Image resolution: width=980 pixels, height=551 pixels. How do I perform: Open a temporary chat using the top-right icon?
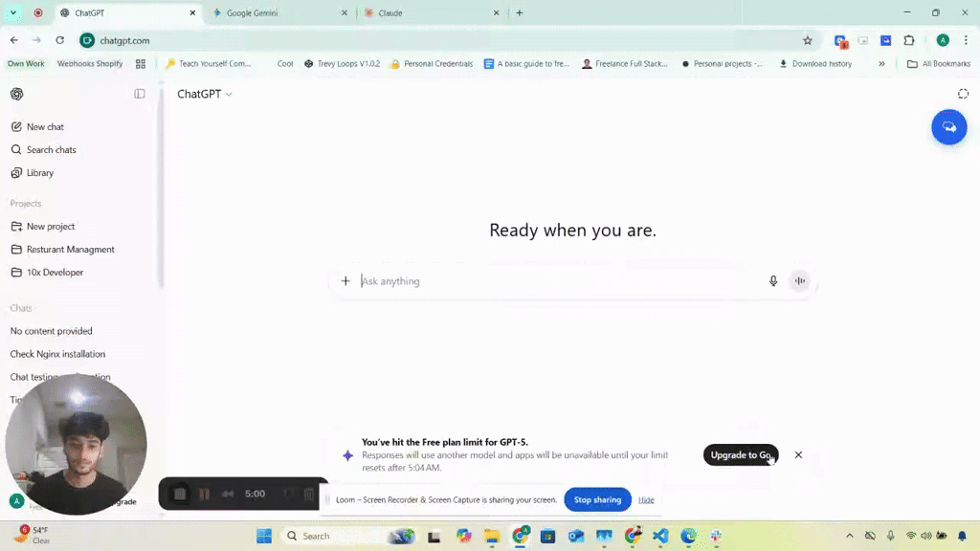(x=964, y=94)
